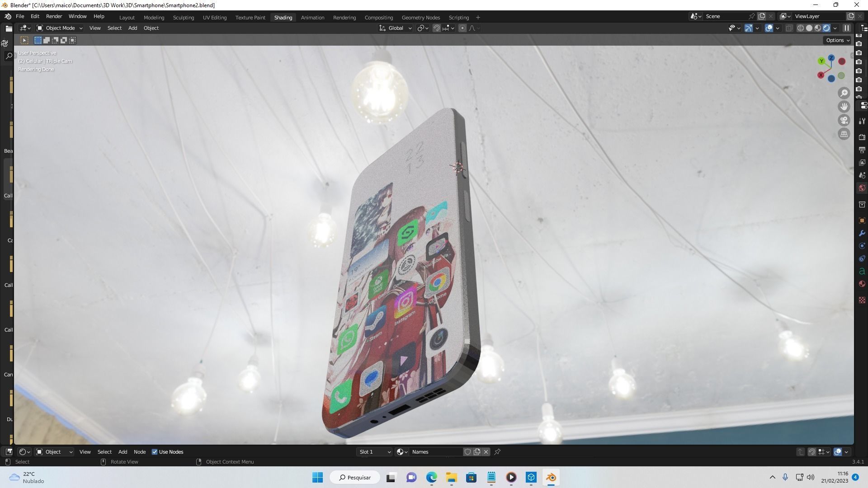This screenshot has height=488, width=868.
Task: Toggle fake user shield for Names material
Action: (x=467, y=452)
